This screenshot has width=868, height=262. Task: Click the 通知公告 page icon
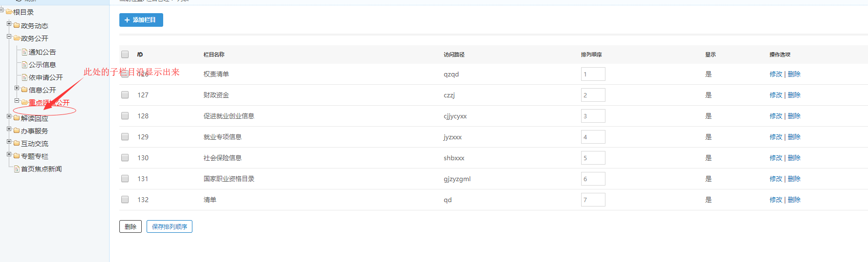pos(24,52)
